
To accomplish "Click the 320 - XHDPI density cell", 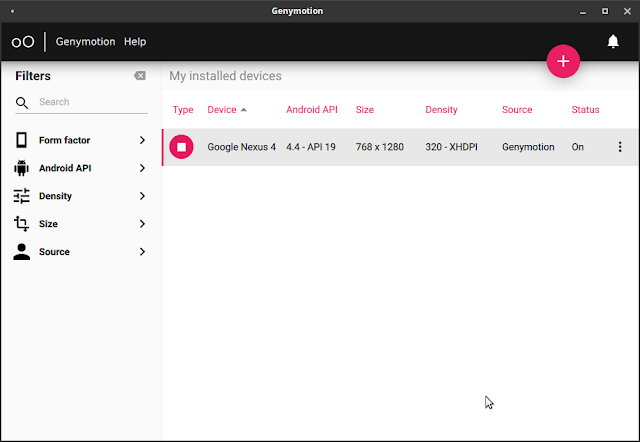I will pyautogui.click(x=451, y=147).
